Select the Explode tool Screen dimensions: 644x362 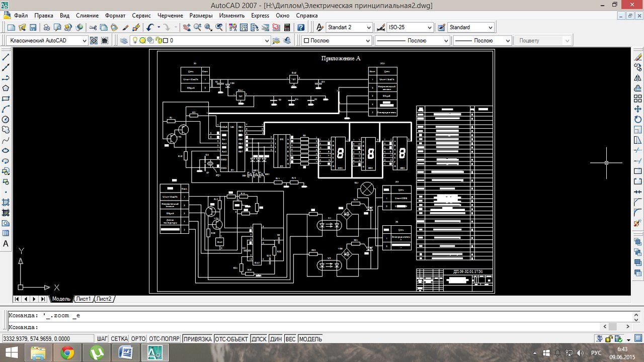[x=638, y=223]
